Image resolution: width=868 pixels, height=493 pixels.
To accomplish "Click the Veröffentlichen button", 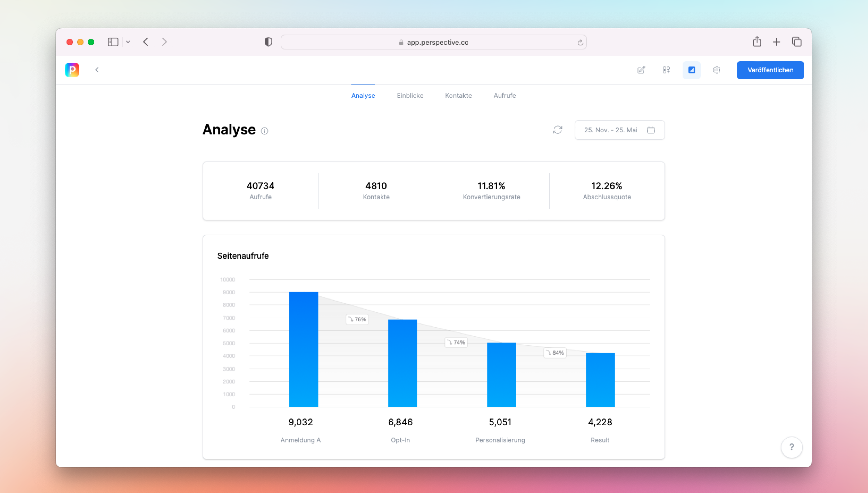I will tap(770, 70).
